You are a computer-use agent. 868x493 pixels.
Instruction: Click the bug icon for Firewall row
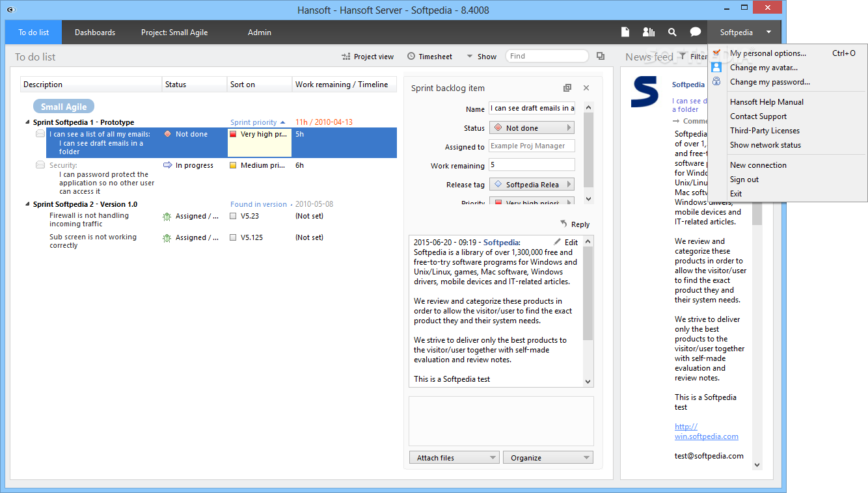click(x=167, y=216)
